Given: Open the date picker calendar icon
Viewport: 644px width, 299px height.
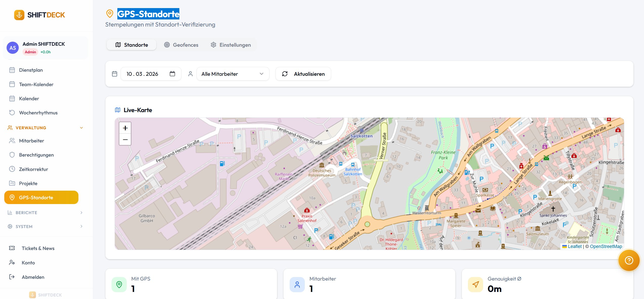Looking at the screenshot, I should point(172,74).
